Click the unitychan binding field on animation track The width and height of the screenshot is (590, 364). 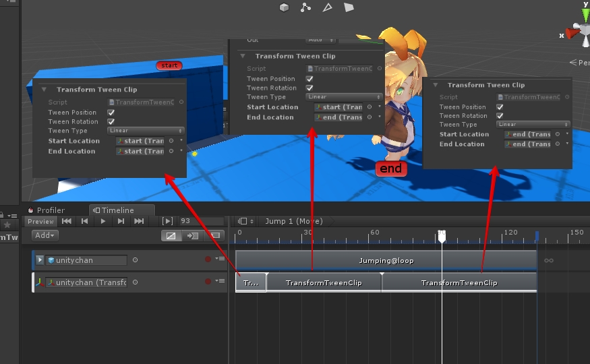pos(87,260)
